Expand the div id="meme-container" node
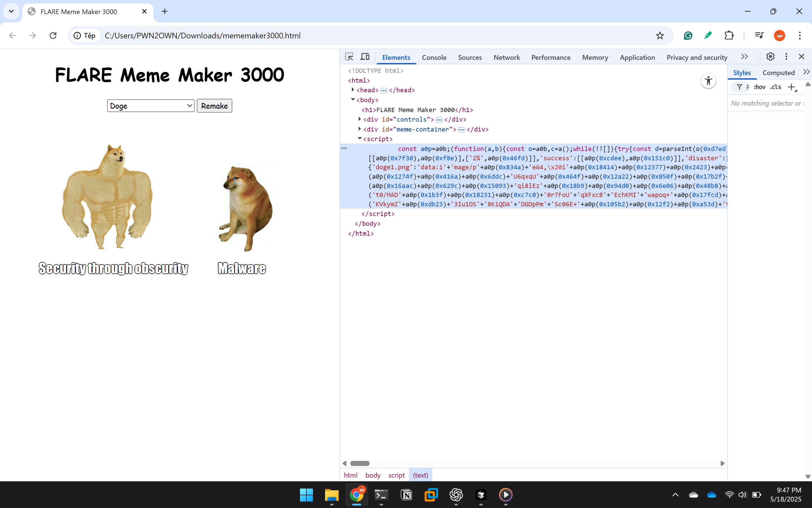 (360, 129)
